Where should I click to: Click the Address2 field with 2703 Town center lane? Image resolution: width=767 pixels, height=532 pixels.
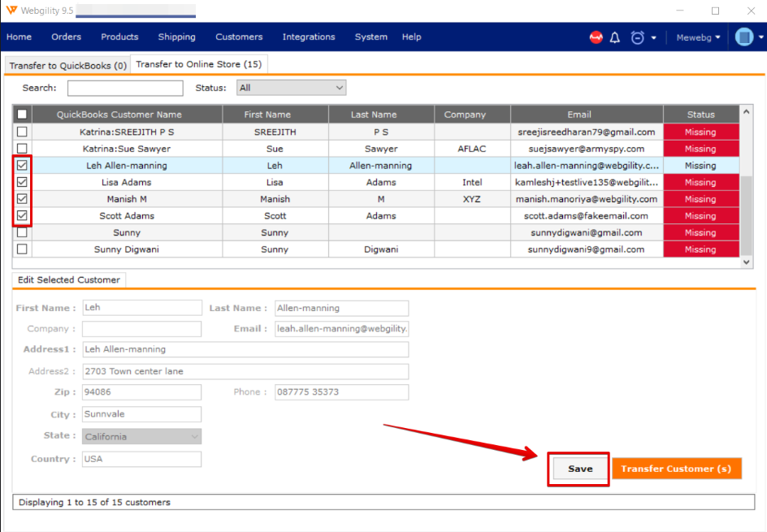tap(245, 371)
